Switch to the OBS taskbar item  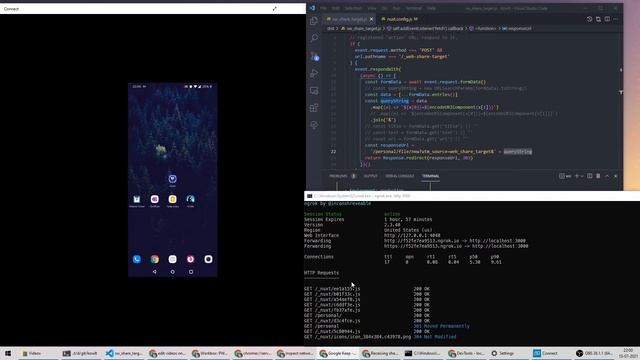(595, 353)
